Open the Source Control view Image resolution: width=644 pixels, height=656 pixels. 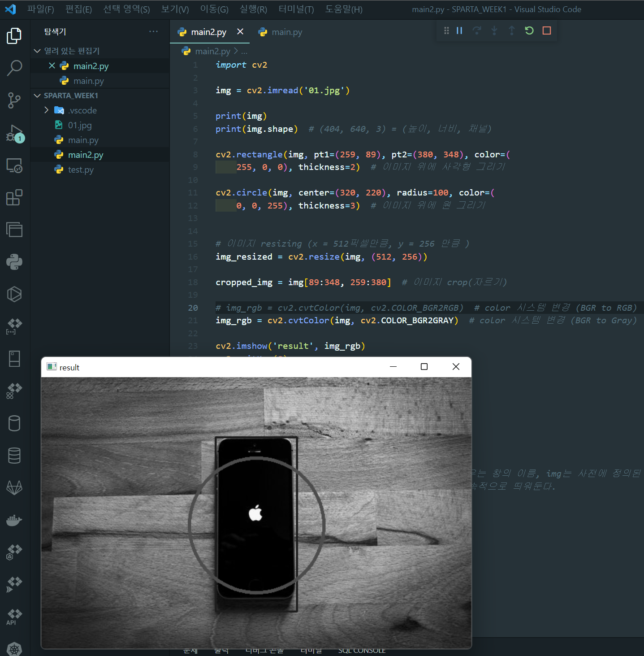[14, 100]
